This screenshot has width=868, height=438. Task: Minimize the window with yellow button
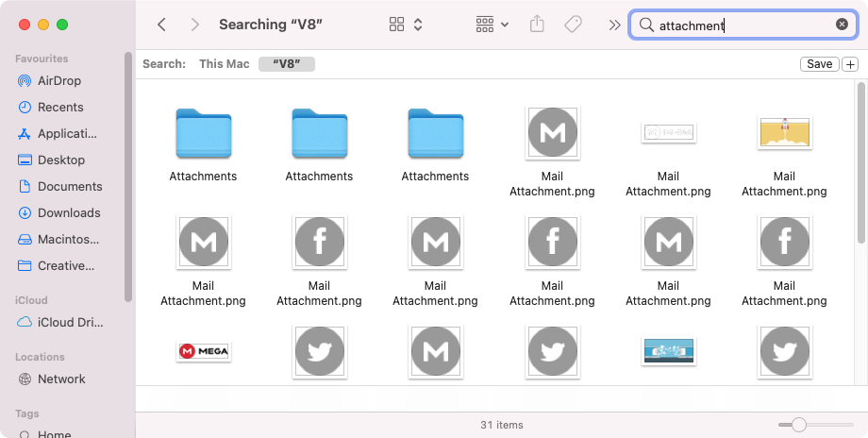pyautogui.click(x=43, y=25)
